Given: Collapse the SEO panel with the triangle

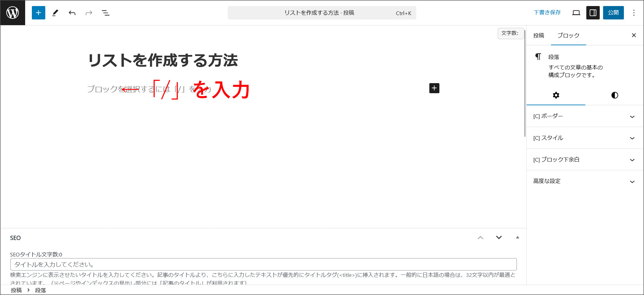Looking at the screenshot, I should 518,238.
